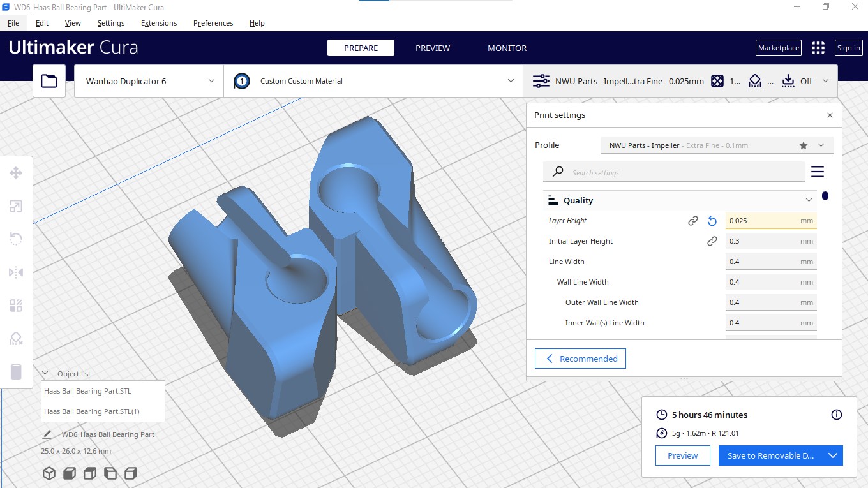The height and width of the screenshot is (488, 868).
Task: Open the View menu
Action: (73, 23)
